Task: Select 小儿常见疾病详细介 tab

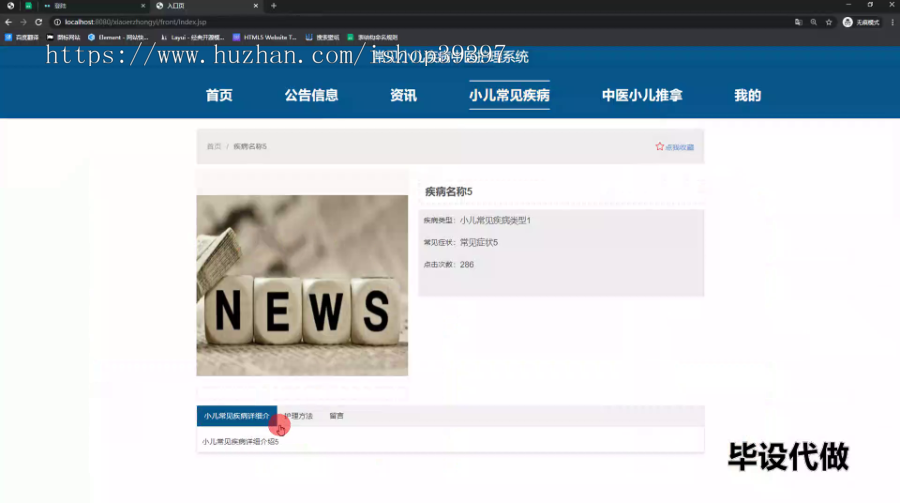Action: (236, 416)
